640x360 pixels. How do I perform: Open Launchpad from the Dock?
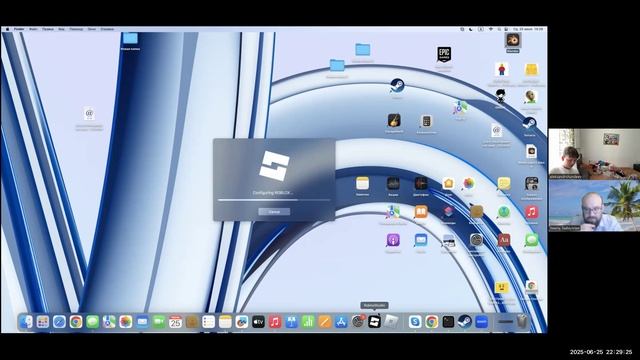click(42, 322)
